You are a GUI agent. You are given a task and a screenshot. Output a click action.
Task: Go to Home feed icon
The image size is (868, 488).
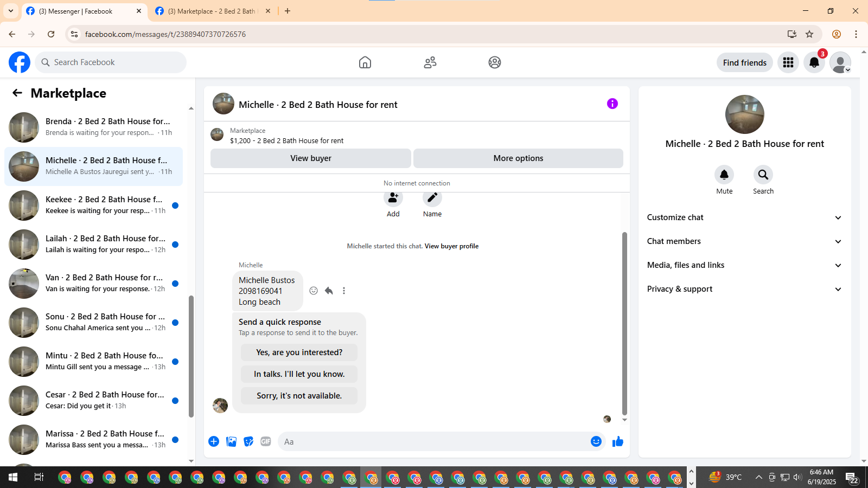pos(365,62)
